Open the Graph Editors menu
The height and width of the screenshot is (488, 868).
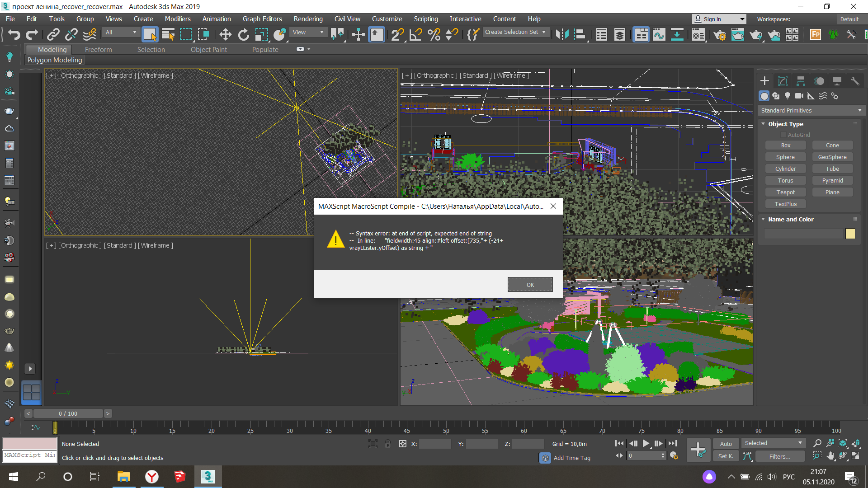click(262, 19)
